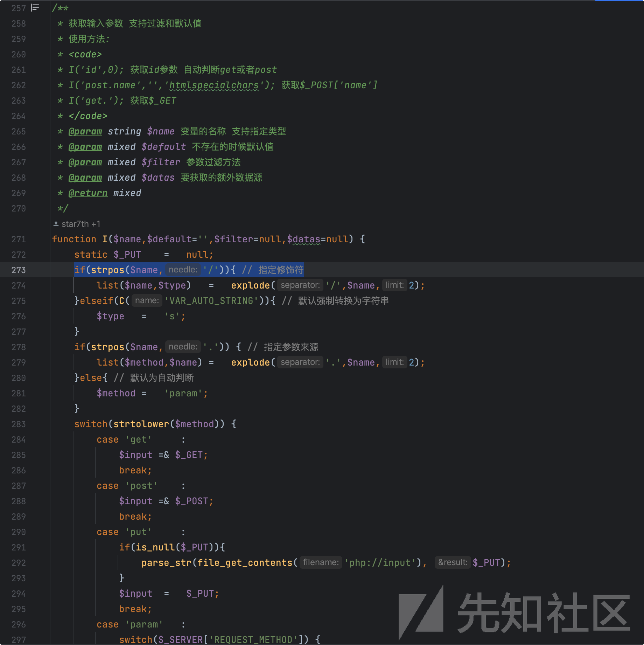Click 'htmlspecialchars' in the comment
Image resolution: width=644 pixels, height=645 pixels.
point(214,85)
